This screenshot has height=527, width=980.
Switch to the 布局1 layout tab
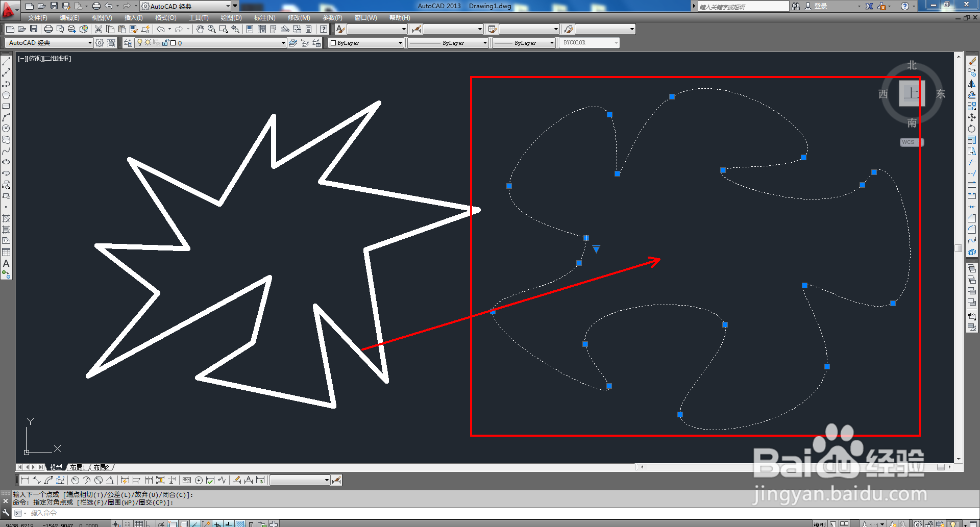pos(78,467)
